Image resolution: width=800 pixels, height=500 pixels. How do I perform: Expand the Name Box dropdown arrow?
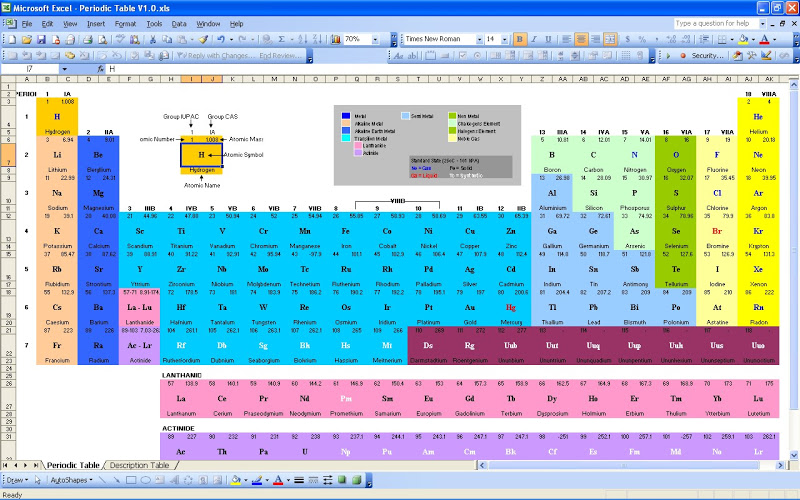tap(64, 69)
